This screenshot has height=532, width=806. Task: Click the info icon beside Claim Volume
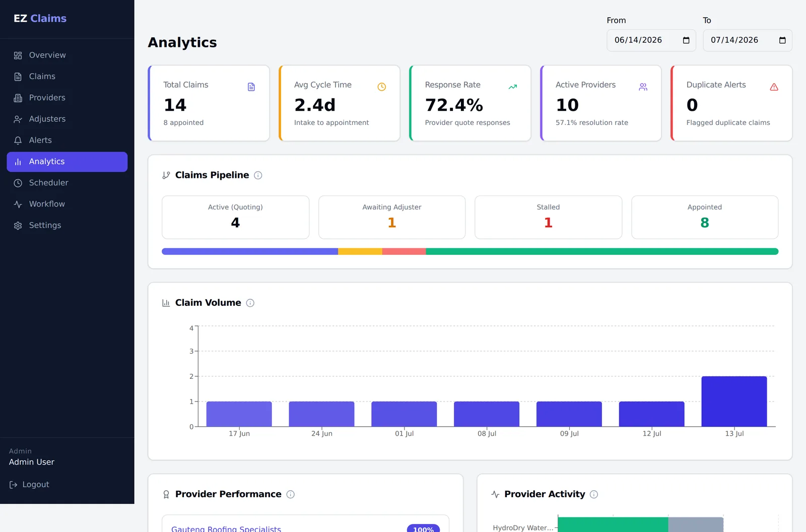pyautogui.click(x=250, y=303)
